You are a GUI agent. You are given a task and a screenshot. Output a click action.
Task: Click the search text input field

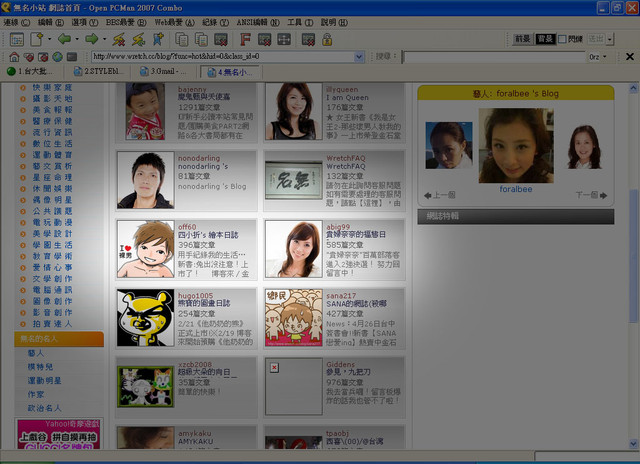[494, 57]
